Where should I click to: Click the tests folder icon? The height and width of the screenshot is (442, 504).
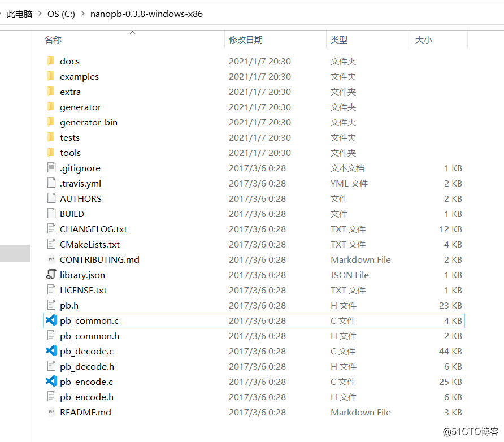[51, 137]
